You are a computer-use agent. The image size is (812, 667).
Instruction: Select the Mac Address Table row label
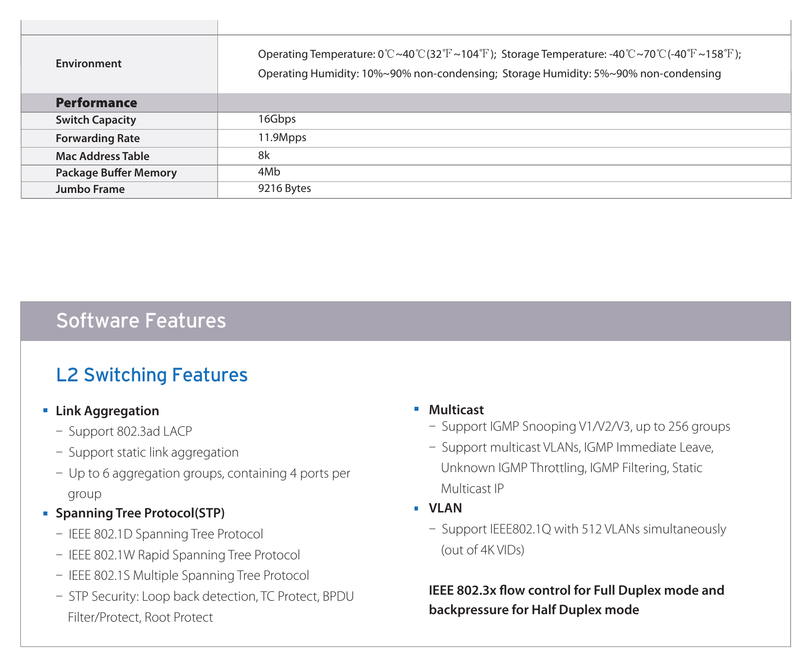click(103, 156)
